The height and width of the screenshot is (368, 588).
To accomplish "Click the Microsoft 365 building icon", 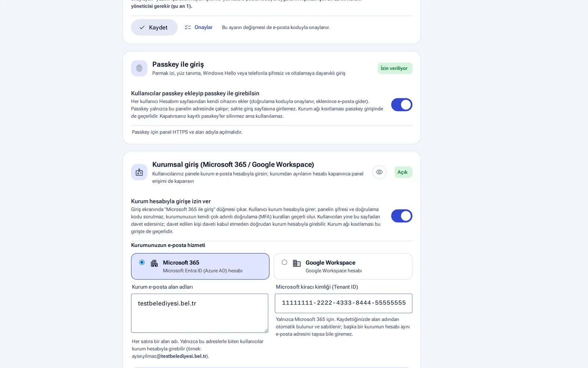I will click(154, 263).
